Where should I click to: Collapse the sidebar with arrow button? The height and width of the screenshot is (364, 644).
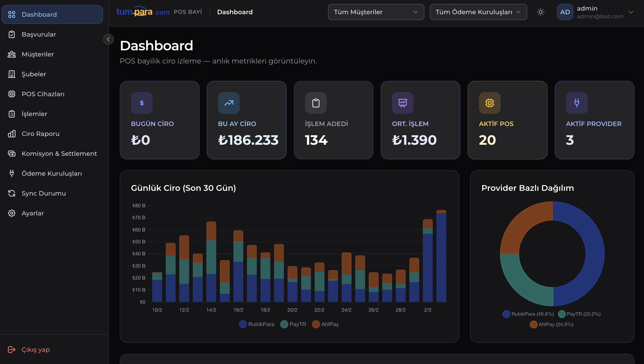coord(108,39)
